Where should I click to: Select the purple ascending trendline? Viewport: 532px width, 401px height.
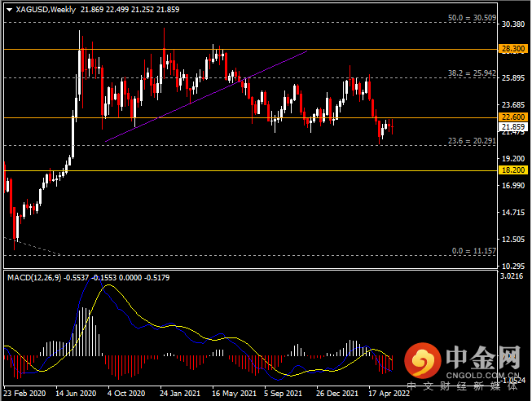tap(206, 96)
